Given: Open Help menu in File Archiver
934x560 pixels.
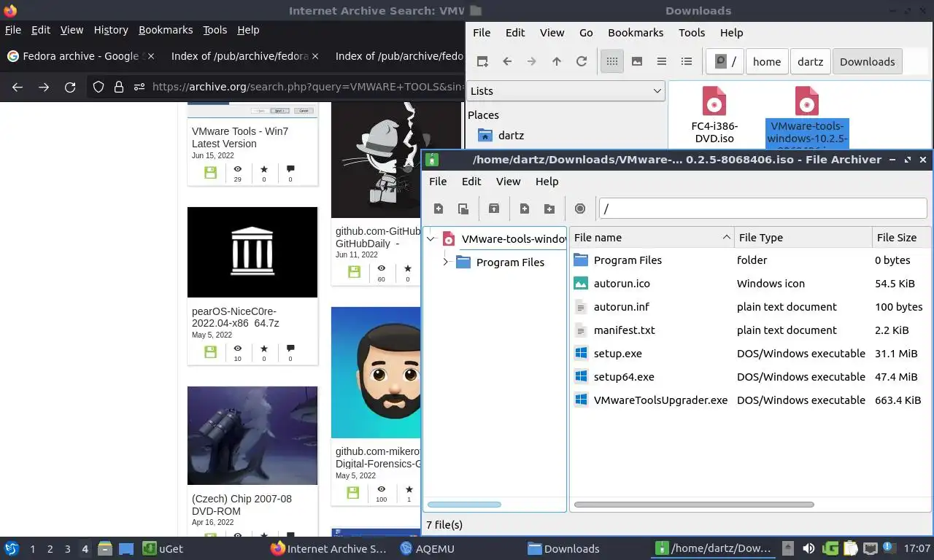Looking at the screenshot, I should (547, 182).
